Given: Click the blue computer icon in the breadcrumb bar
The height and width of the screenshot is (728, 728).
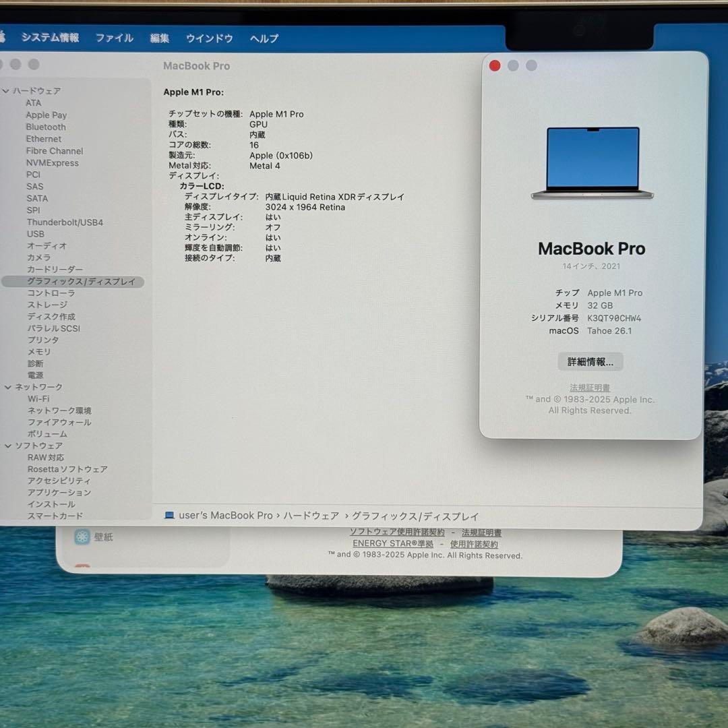Looking at the screenshot, I should 169,516.
